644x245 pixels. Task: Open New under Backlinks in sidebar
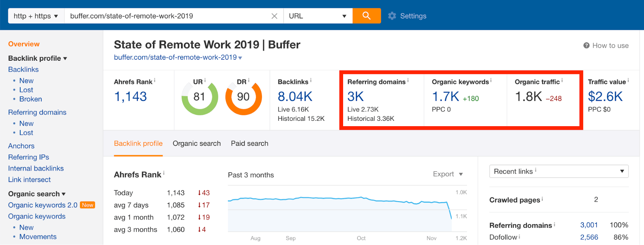[26, 81]
